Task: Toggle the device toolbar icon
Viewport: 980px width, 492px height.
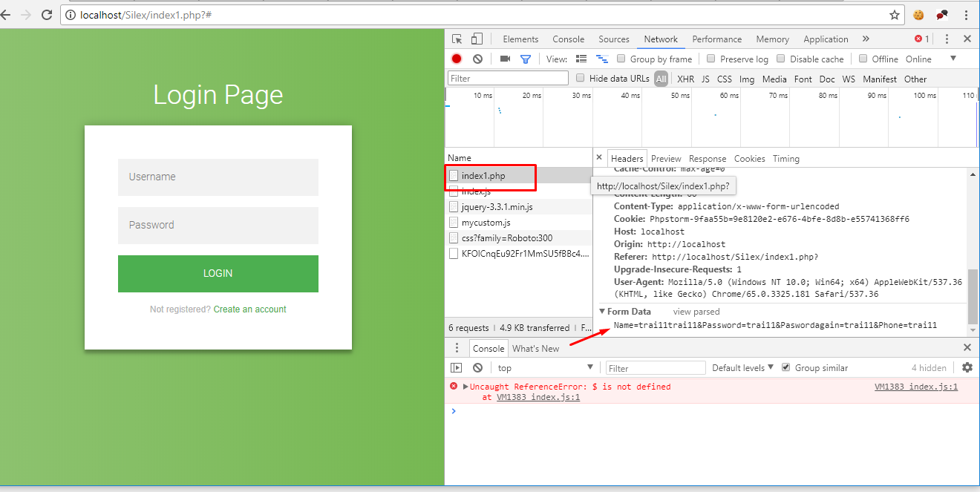Action: click(x=477, y=39)
